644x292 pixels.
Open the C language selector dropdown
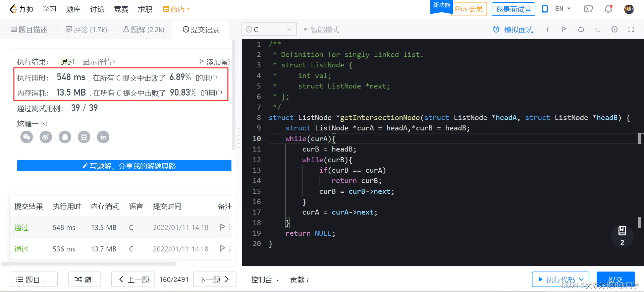[x=269, y=30]
